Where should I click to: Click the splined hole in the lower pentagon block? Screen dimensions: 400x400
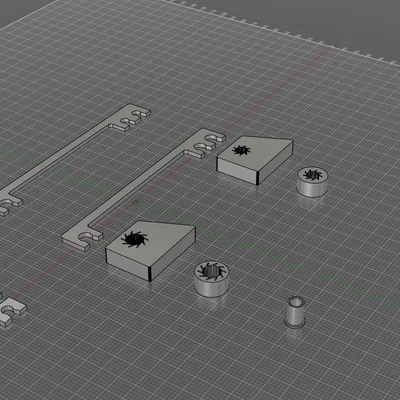point(135,239)
